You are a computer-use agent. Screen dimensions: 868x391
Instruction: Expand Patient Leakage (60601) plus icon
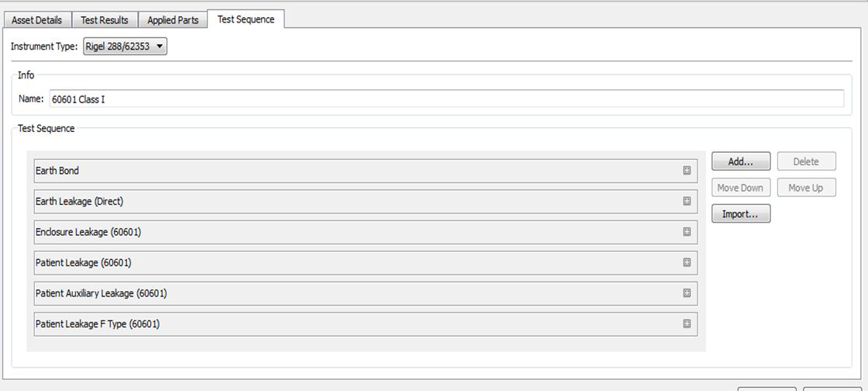click(687, 262)
